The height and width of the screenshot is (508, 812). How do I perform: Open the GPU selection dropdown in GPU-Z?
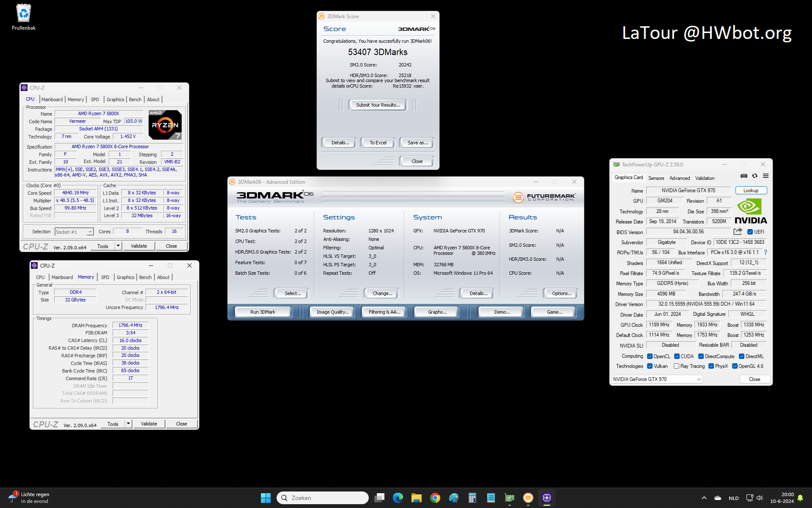657,379
